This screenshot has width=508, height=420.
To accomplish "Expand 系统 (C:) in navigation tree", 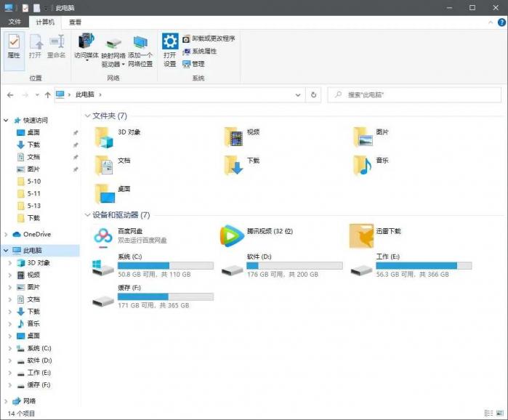I will pos(10,349).
